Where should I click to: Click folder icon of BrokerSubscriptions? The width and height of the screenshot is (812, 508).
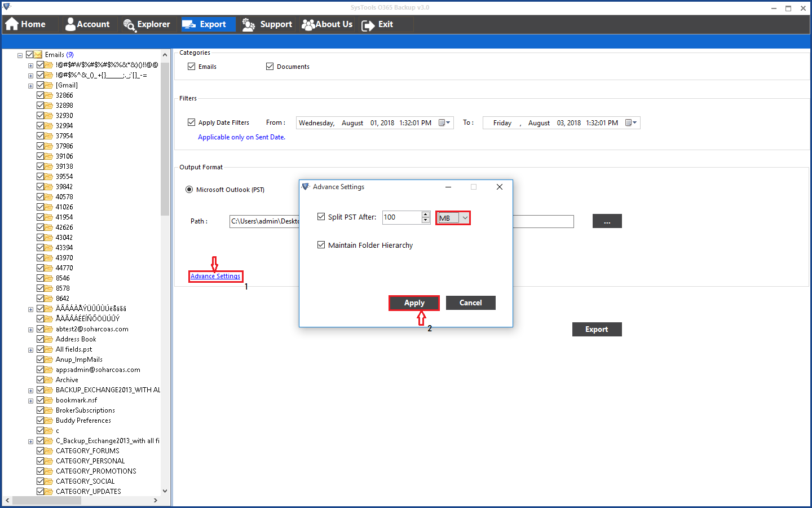tap(48, 410)
